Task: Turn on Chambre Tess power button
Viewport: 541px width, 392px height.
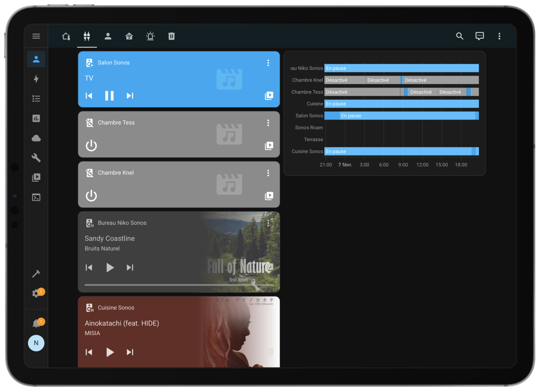Action: (91, 145)
